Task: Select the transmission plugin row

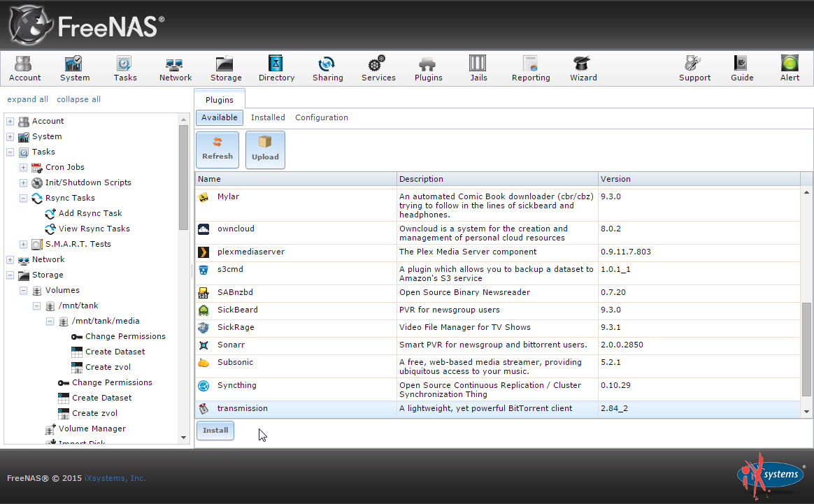Action: pos(498,409)
